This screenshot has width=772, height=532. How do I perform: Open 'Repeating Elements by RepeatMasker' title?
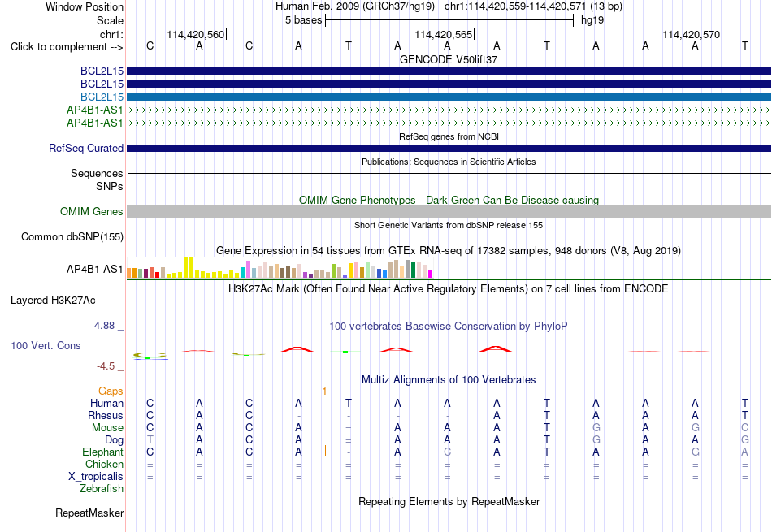point(449,502)
